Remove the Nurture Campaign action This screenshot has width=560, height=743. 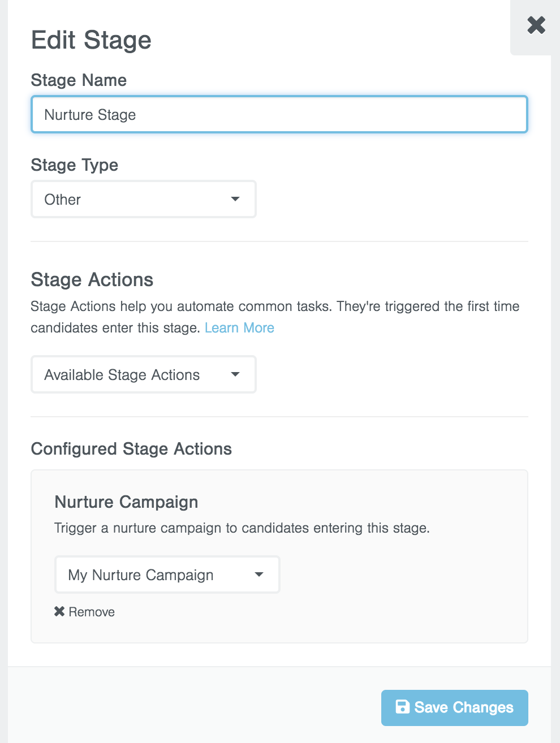pyautogui.click(x=91, y=612)
